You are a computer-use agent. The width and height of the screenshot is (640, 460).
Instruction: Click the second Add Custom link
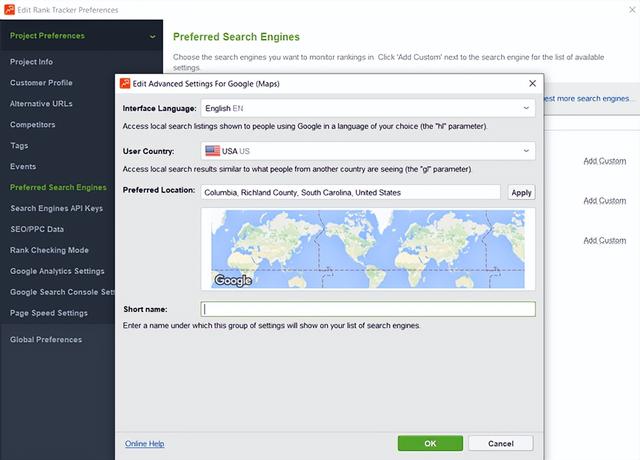pyautogui.click(x=604, y=200)
